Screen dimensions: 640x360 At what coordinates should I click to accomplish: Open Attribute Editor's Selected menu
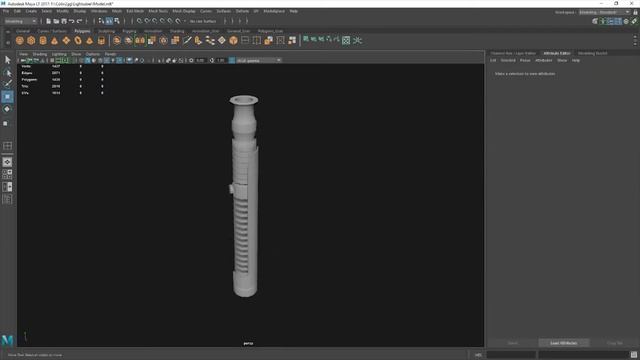click(x=508, y=60)
